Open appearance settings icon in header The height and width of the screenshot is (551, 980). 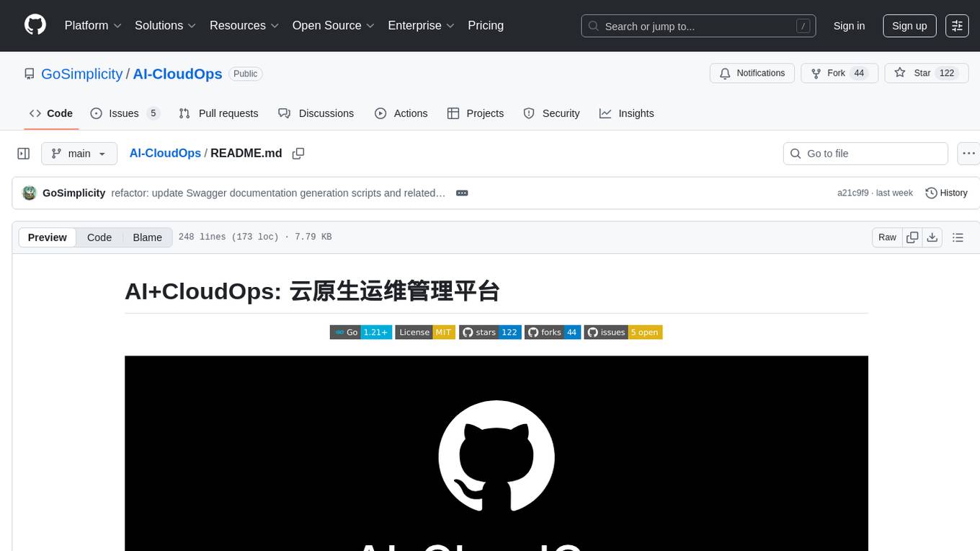[957, 26]
